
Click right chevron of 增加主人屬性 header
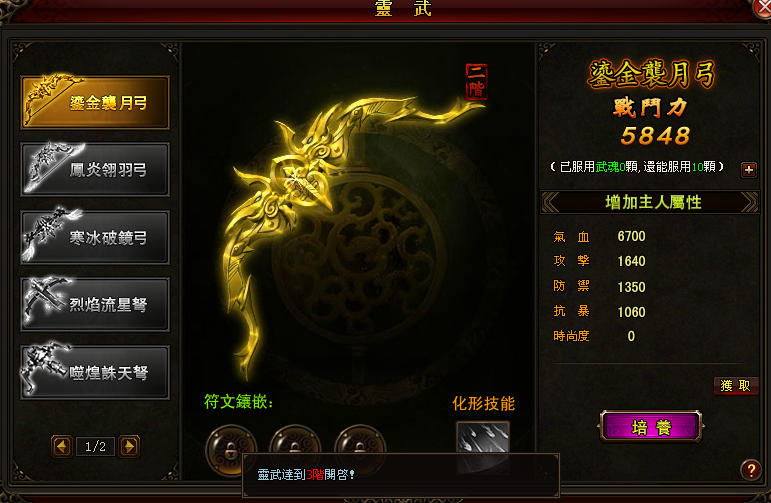pos(749,202)
